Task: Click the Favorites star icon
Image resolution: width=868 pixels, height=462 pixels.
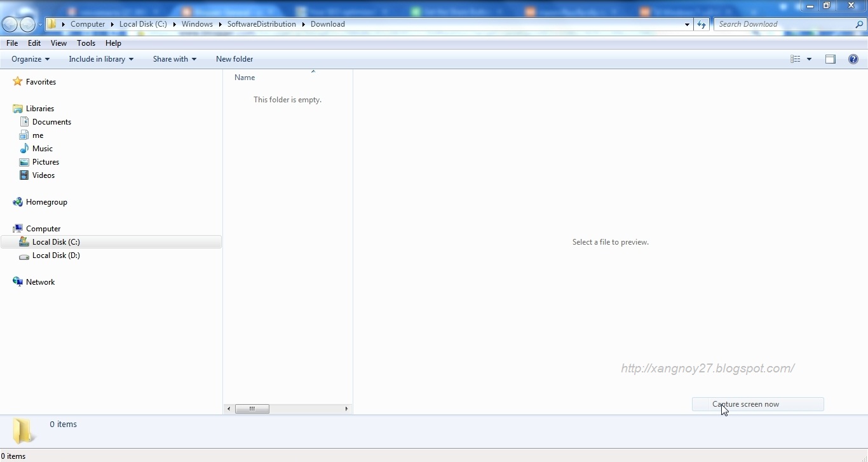Action: pyautogui.click(x=18, y=81)
